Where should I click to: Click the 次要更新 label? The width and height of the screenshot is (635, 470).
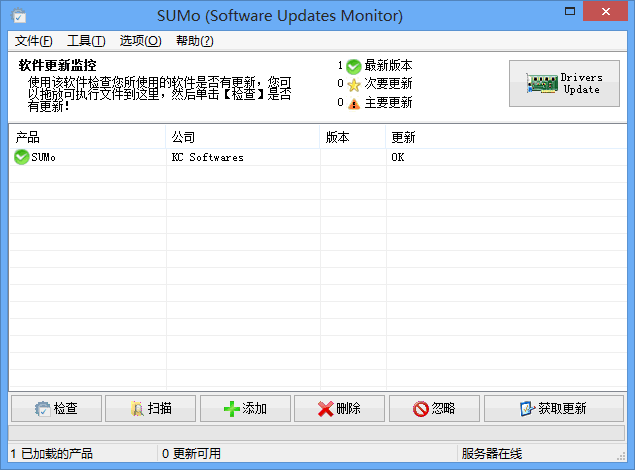tap(388, 83)
